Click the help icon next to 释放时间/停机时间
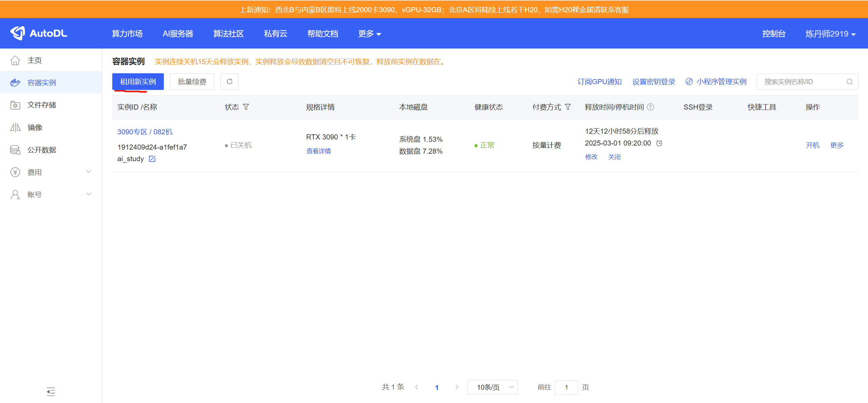The height and width of the screenshot is (403, 868). pos(650,107)
